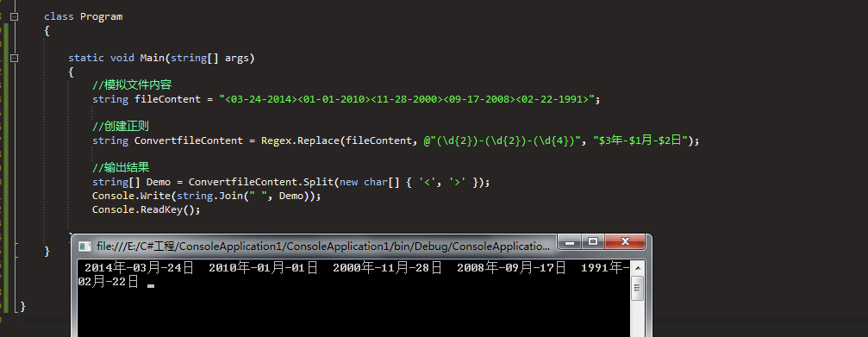868x337 pixels.
Task: Click the '<03-24-2014>...' date string literal
Action: [407, 99]
